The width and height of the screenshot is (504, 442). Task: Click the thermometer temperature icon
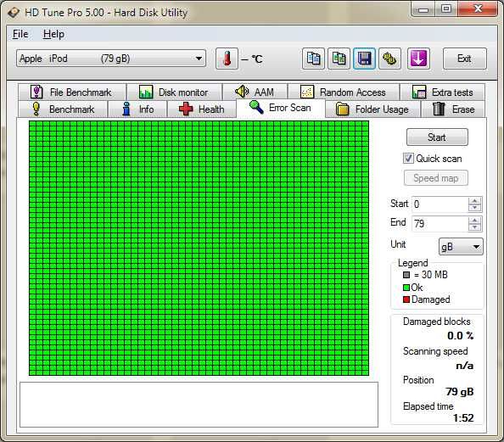click(227, 59)
